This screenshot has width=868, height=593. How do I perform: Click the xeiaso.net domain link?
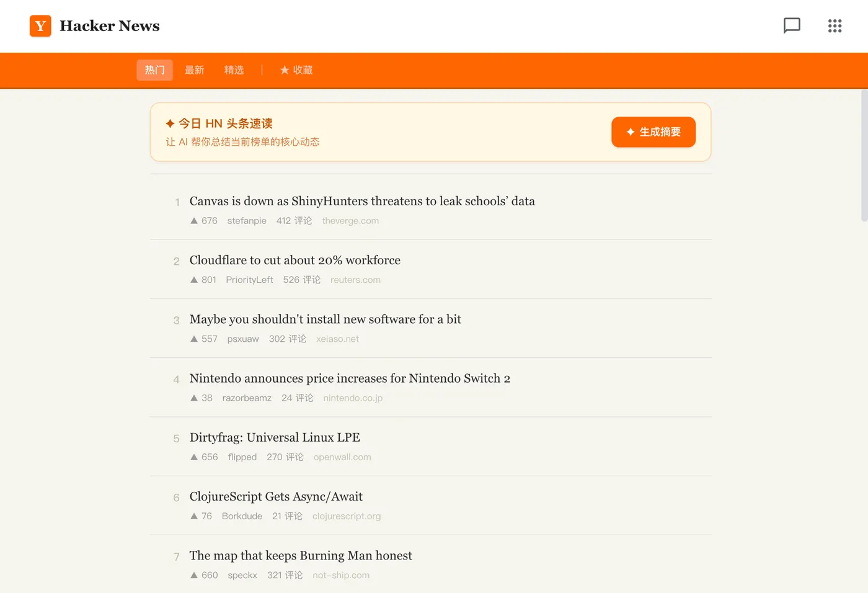coord(337,339)
